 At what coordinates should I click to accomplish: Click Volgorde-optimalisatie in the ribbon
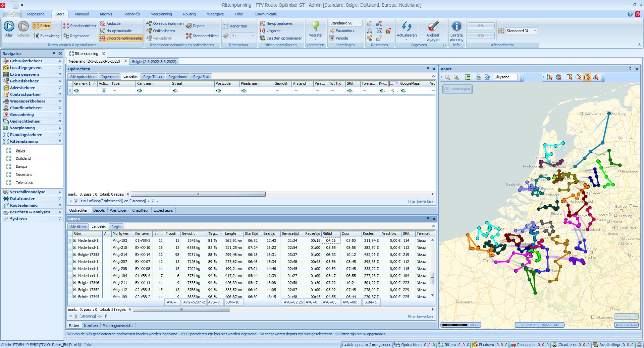coord(121,38)
